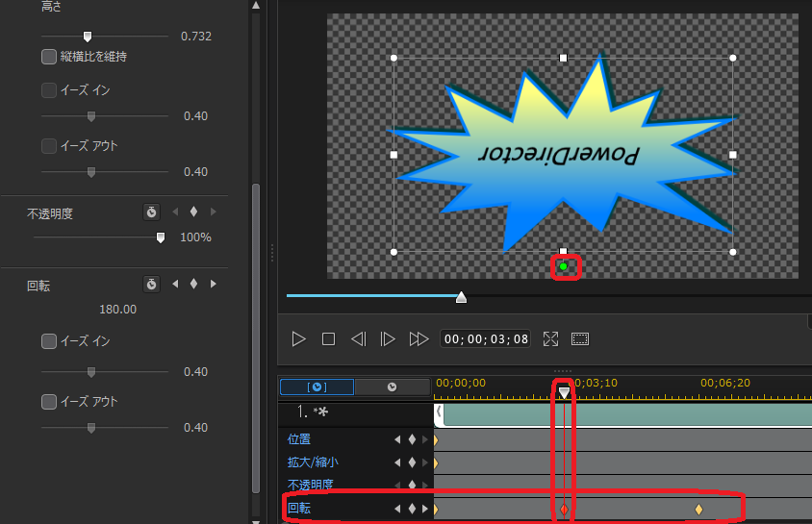Click the scroll up arrow of properties panel
This screenshot has height=524, width=812.
(256, 5)
